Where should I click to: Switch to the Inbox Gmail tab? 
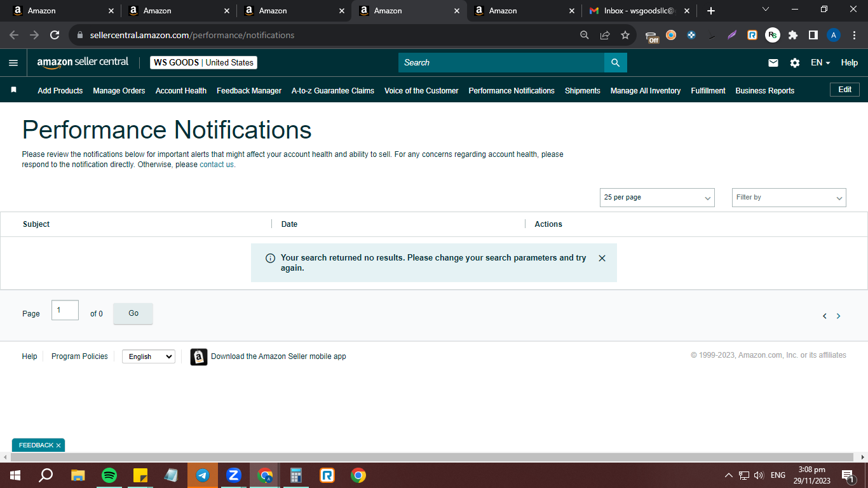(x=639, y=11)
